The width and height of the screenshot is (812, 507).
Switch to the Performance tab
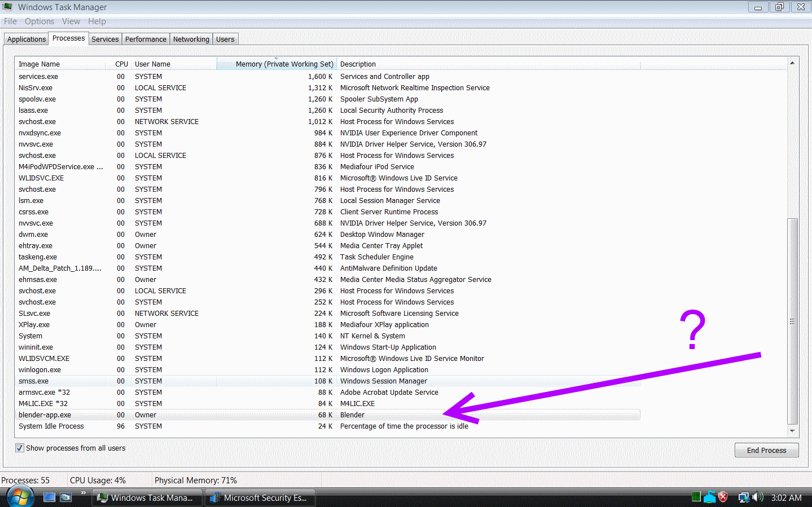(x=146, y=39)
